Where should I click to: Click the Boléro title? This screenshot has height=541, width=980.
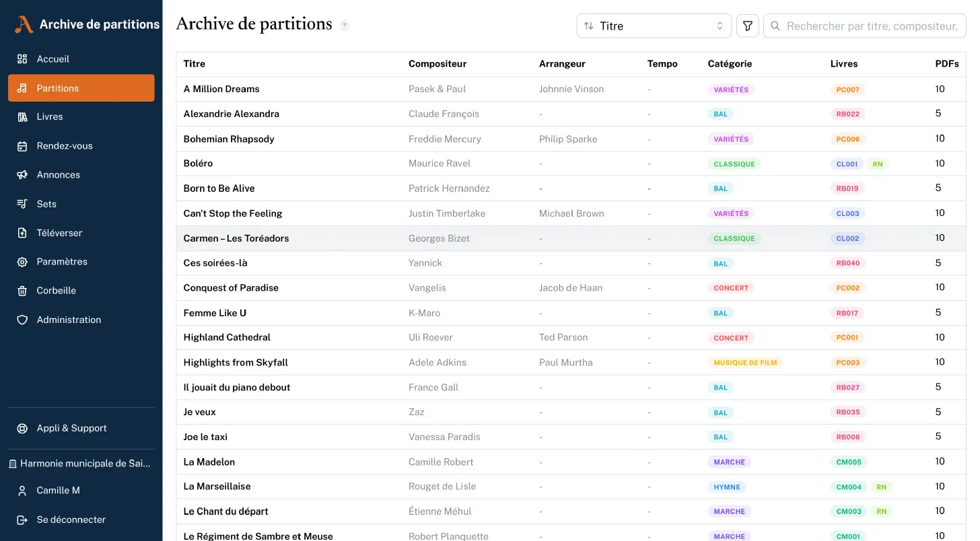(198, 164)
